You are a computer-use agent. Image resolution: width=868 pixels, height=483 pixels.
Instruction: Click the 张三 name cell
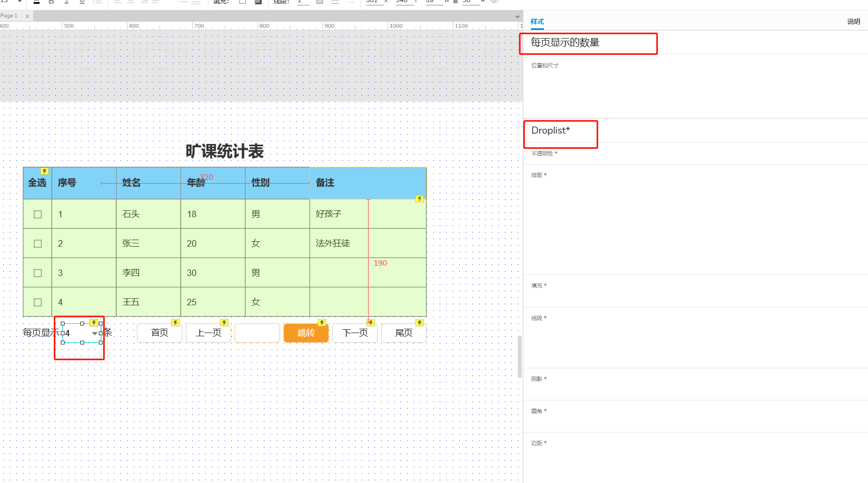tap(148, 243)
